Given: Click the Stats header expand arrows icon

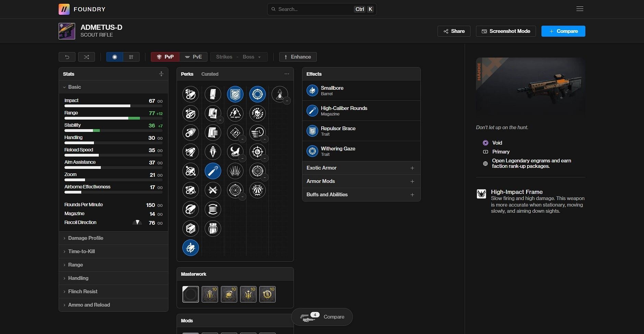Looking at the screenshot, I should [161, 74].
